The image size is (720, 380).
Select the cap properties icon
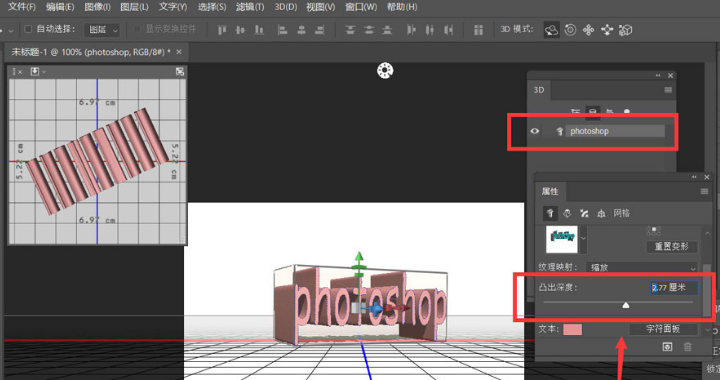click(584, 213)
